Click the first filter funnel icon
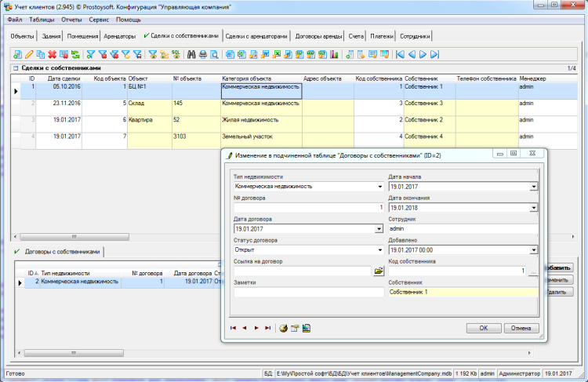 [x=91, y=54]
